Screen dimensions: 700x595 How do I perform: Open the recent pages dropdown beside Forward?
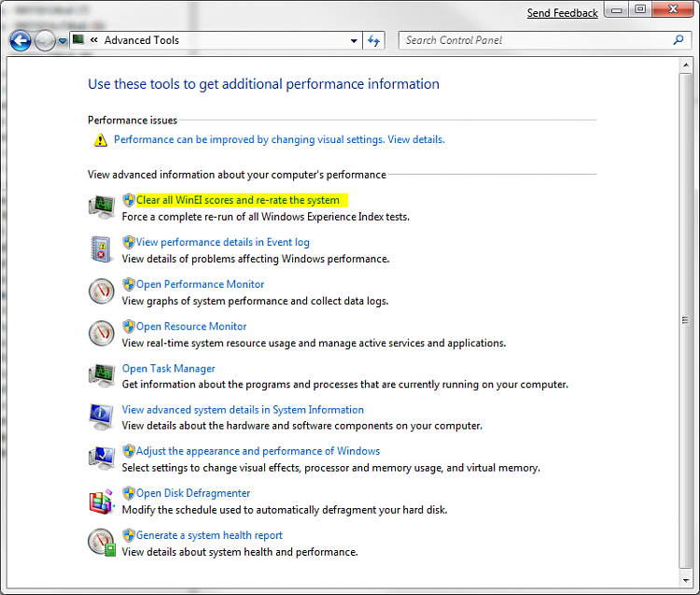[x=63, y=41]
